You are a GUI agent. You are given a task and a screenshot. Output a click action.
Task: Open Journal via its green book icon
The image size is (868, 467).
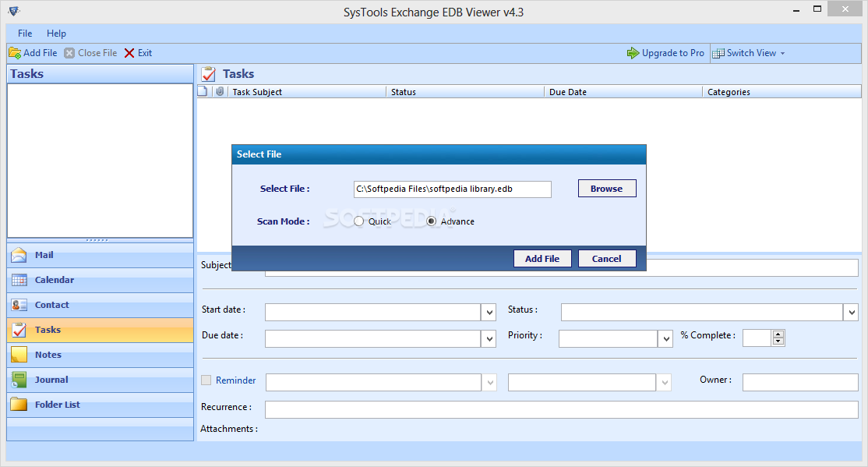[19, 380]
